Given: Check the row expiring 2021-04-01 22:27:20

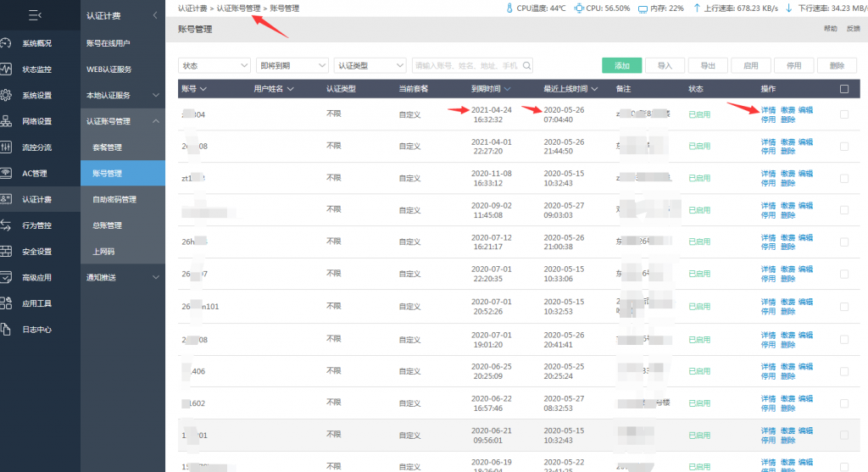Looking at the screenshot, I should click(844, 147).
